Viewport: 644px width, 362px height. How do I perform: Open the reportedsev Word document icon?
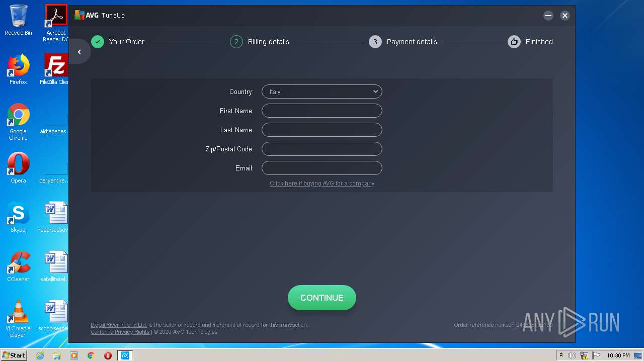[56, 217]
